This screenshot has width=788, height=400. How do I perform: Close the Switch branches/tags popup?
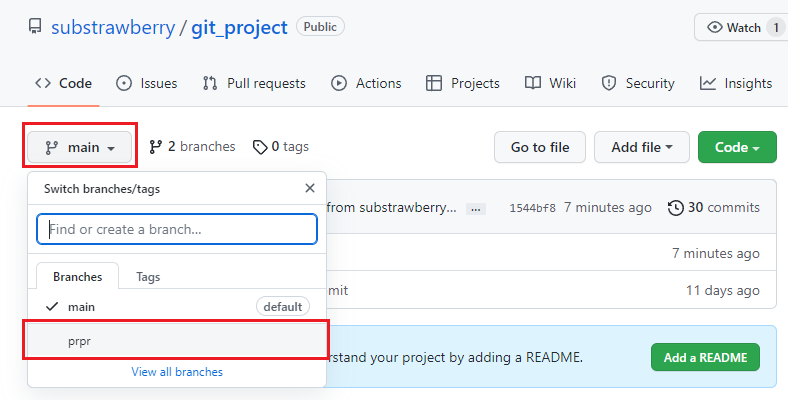pos(310,188)
